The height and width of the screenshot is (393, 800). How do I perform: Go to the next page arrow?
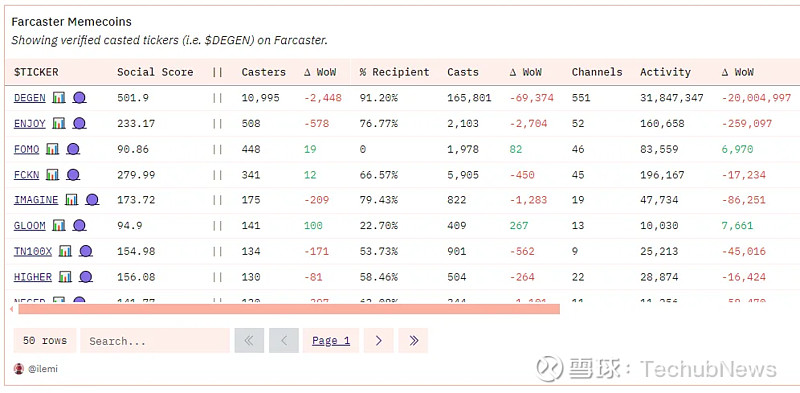click(379, 340)
